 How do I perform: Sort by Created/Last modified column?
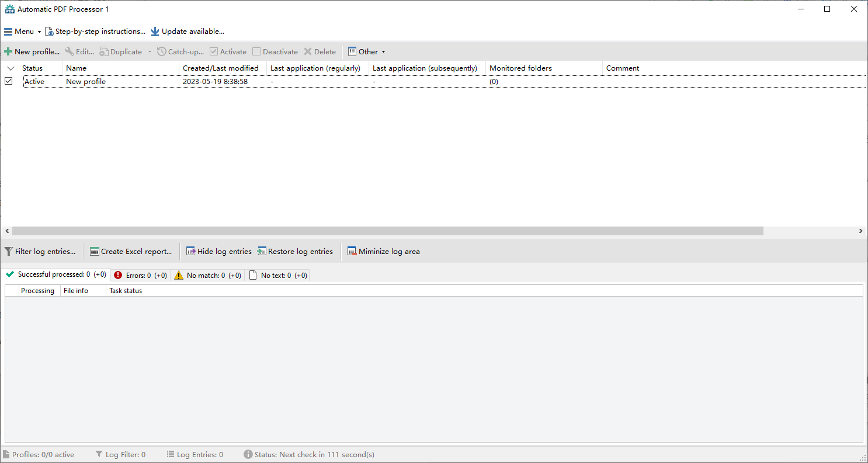223,68
